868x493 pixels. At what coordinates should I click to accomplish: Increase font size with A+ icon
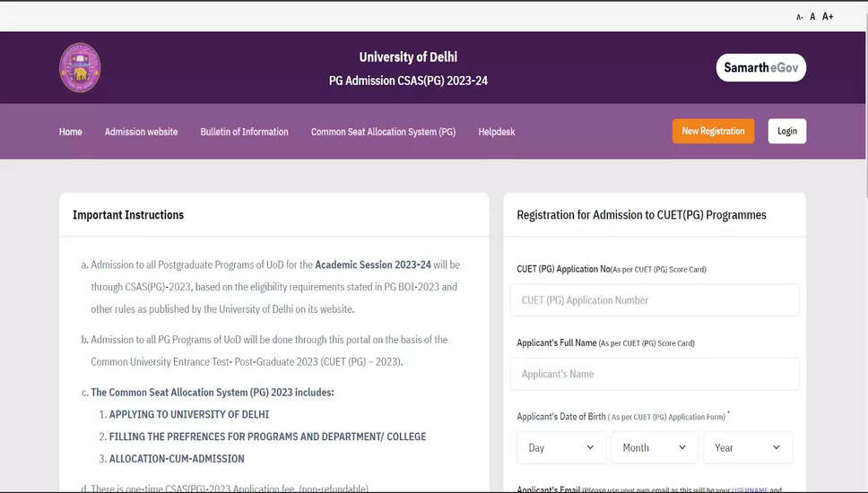click(828, 17)
